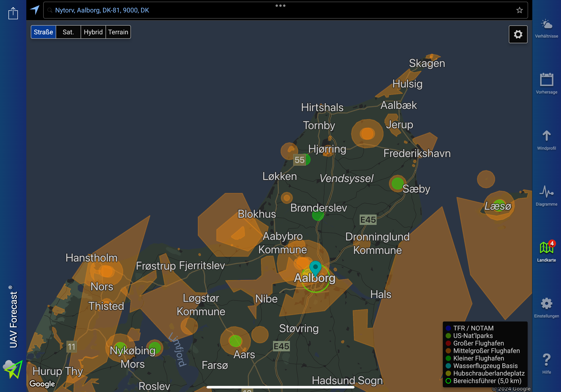This screenshot has height=392, width=561.
Task: Click the Farsø map label
Action: pos(214,365)
